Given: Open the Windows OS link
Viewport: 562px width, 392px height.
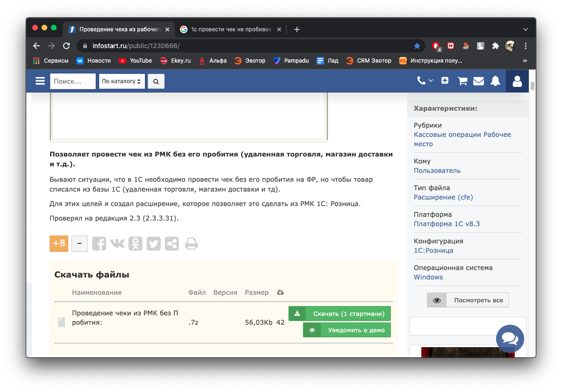Looking at the screenshot, I should (x=428, y=277).
